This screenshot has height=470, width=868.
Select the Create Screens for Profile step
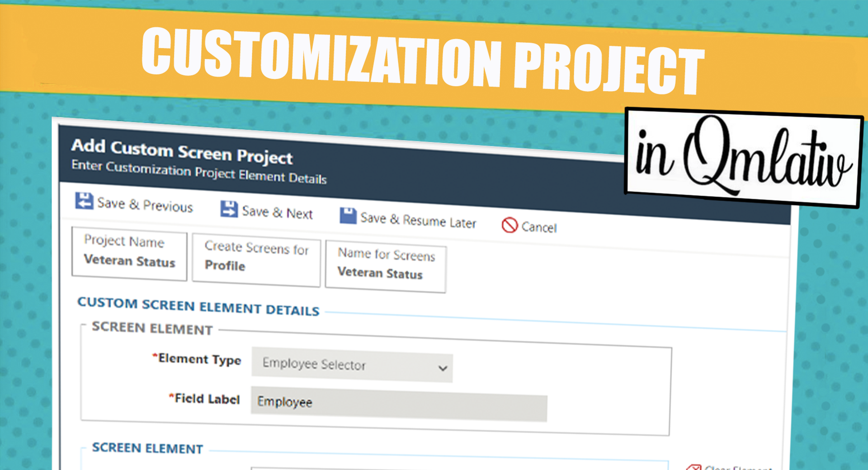pos(256,258)
